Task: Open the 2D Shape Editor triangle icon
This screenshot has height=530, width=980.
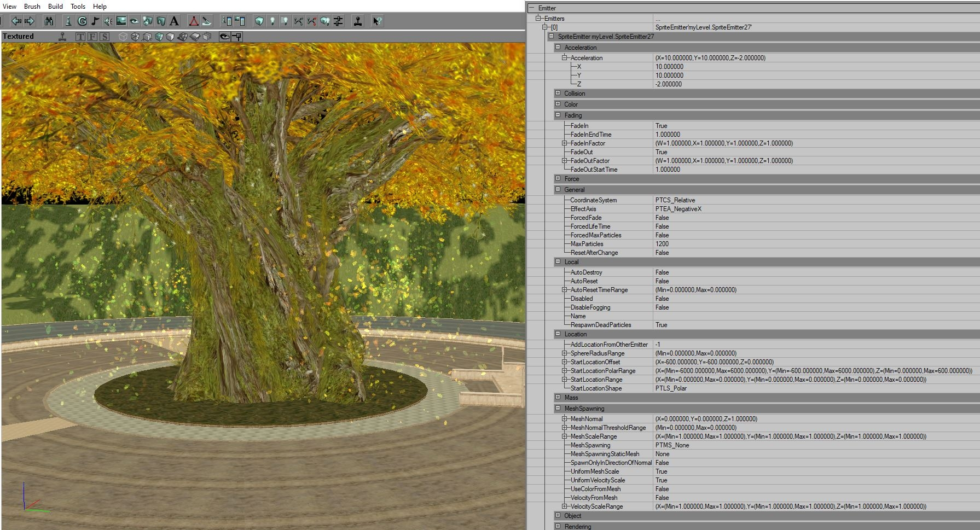Action: (x=194, y=21)
